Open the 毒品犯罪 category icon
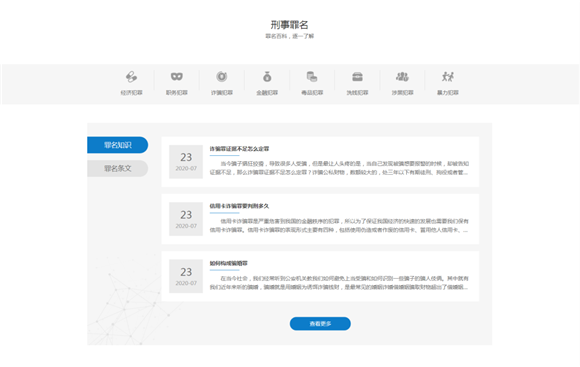 (x=312, y=77)
